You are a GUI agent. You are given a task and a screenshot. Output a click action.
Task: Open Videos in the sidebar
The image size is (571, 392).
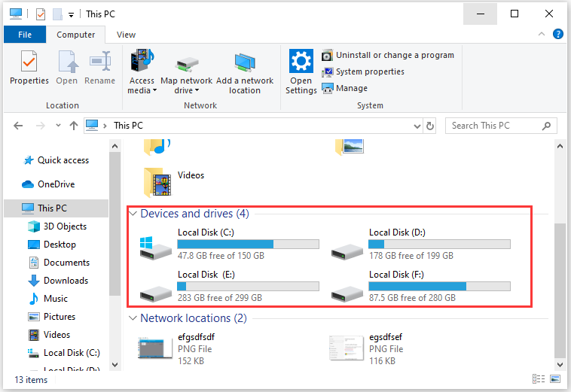point(49,335)
